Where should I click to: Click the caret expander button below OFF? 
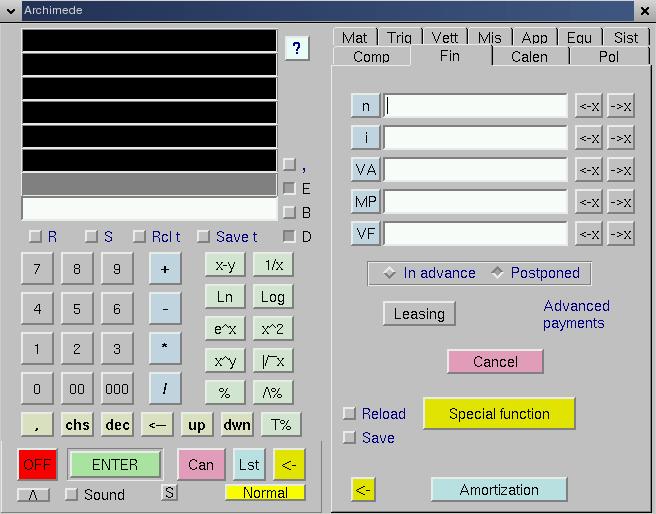coord(32,494)
